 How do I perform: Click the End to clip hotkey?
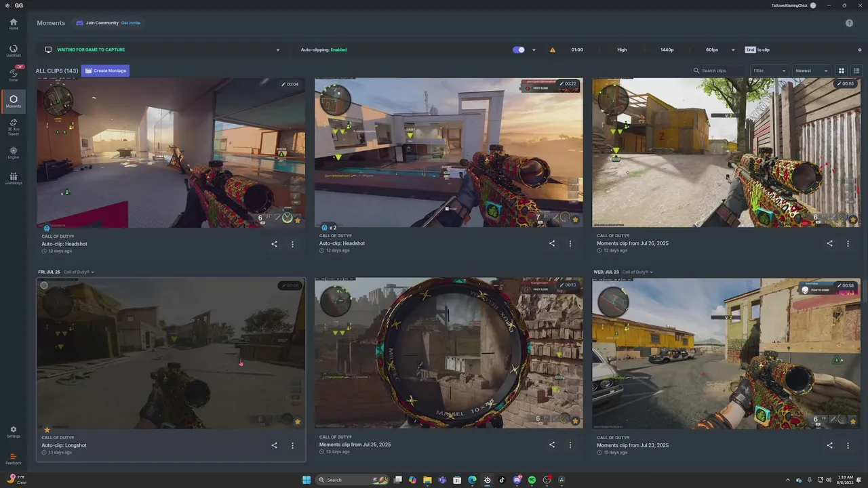757,49
